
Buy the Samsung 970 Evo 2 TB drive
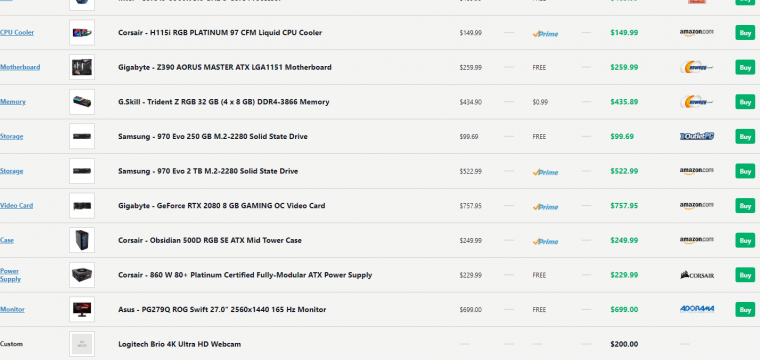745,171
